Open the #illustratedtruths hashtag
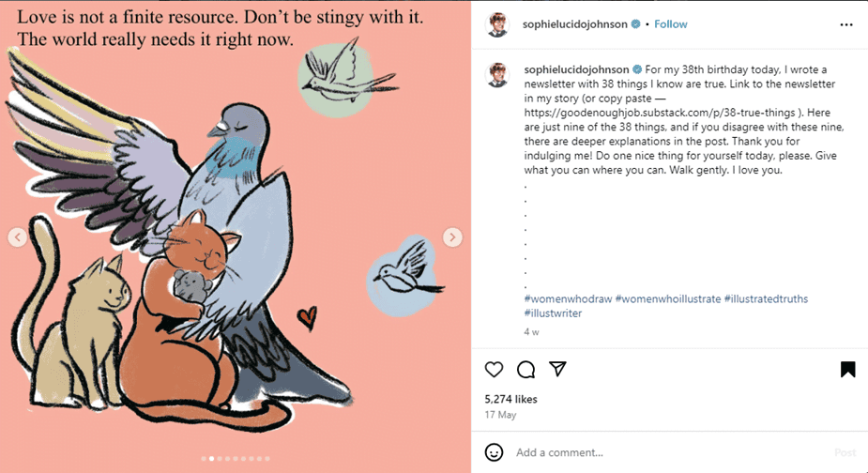868x473 pixels. pos(766,299)
